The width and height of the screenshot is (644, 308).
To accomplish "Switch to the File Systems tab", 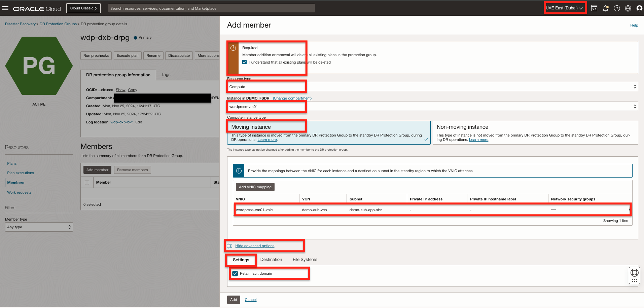I will (305, 260).
